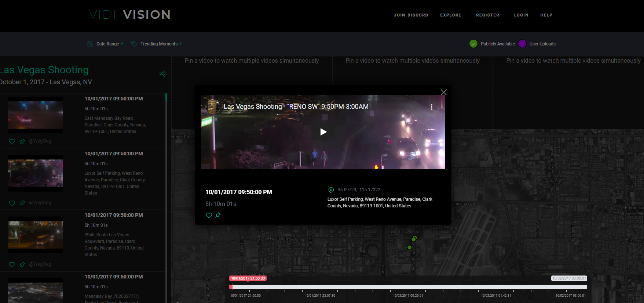Image resolution: width=644 pixels, height=303 pixels.
Task: Click the video channel avatar icon
Action: coord(212,107)
